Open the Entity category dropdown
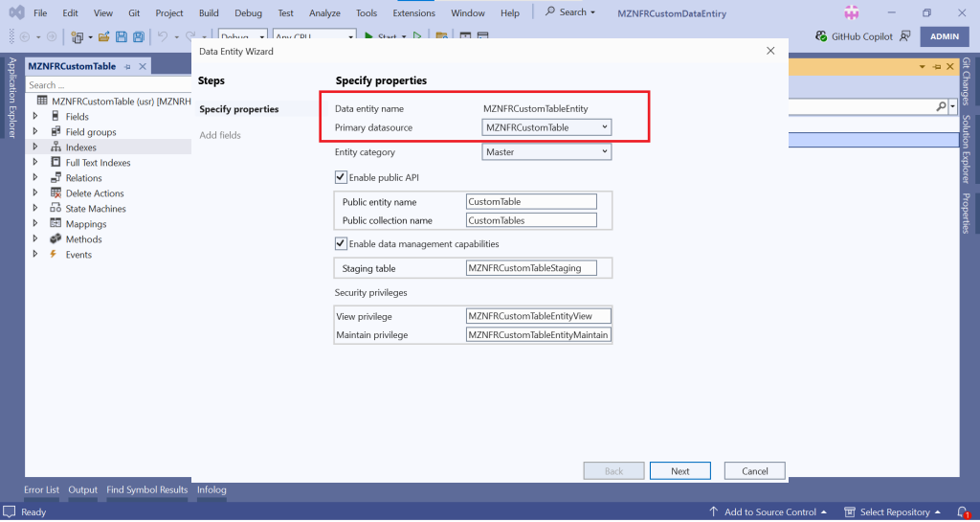 (x=546, y=152)
